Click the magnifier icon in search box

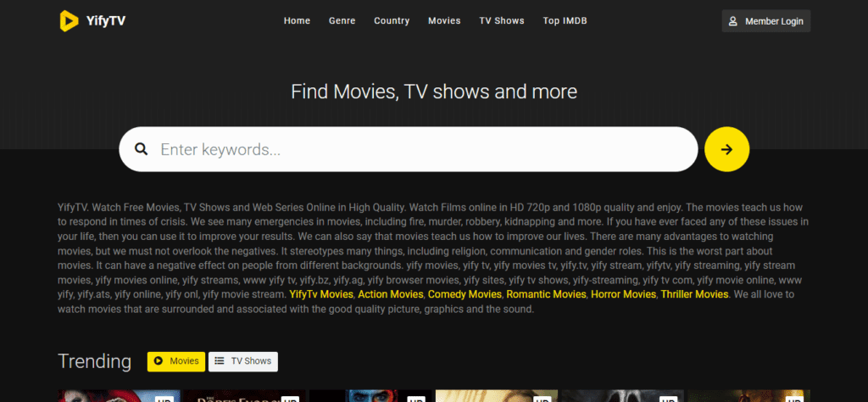[142, 149]
